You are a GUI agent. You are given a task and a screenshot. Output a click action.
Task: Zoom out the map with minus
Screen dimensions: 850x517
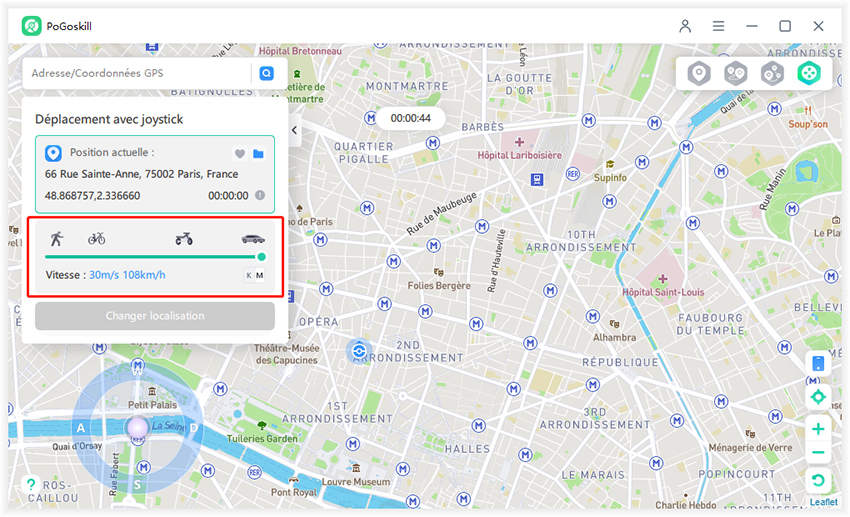818,453
